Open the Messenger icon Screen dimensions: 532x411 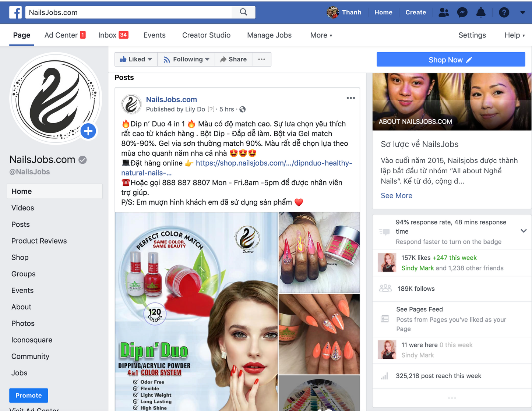coord(462,12)
